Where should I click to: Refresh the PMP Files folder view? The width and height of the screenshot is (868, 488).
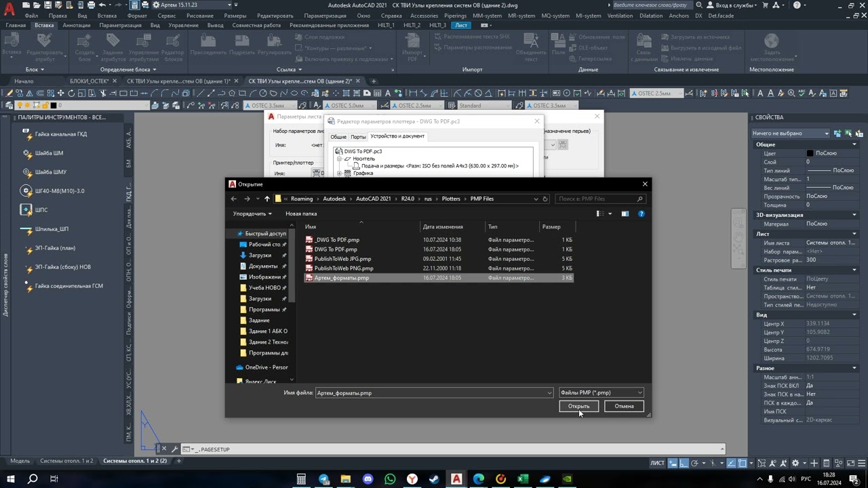(545, 199)
